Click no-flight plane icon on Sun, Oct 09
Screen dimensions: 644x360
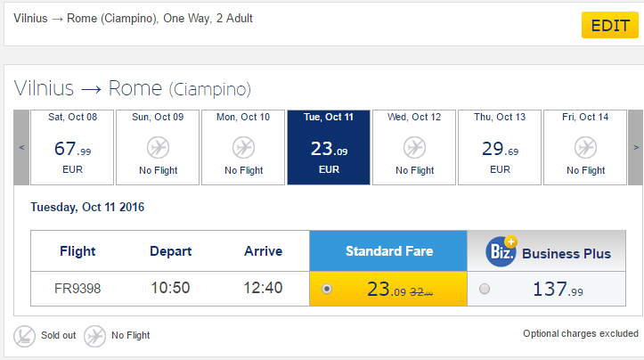(x=158, y=146)
